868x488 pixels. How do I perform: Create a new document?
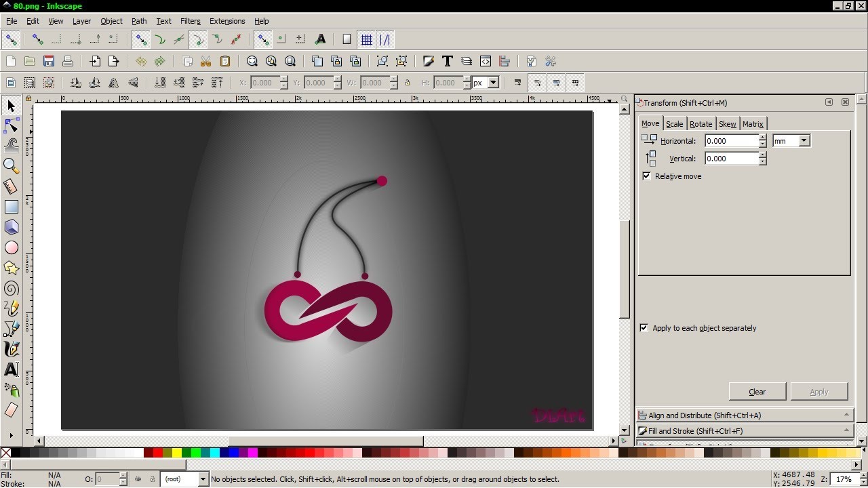pyautogui.click(x=11, y=61)
